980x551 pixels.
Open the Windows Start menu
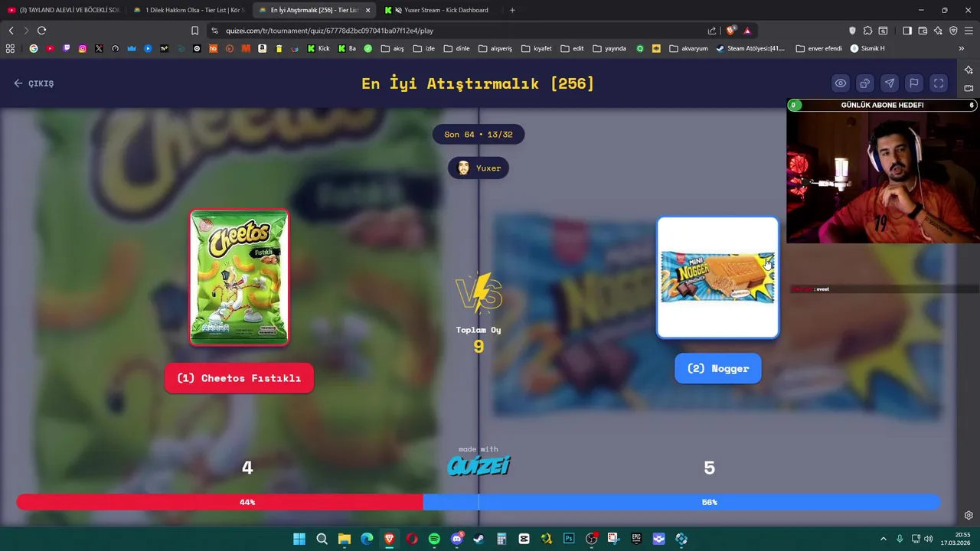click(x=299, y=539)
